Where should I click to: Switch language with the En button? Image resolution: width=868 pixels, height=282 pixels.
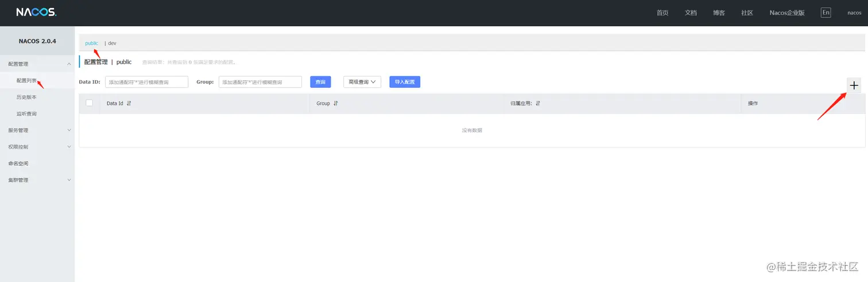(826, 13)
